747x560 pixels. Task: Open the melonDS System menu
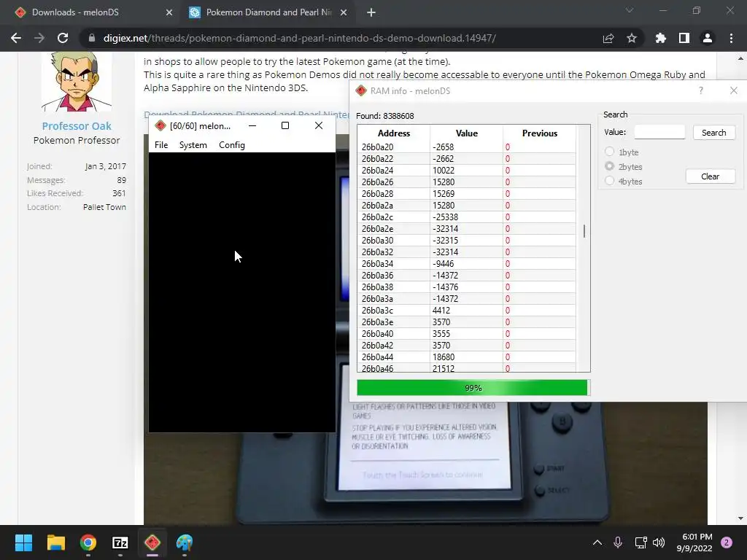click(193, 145)
